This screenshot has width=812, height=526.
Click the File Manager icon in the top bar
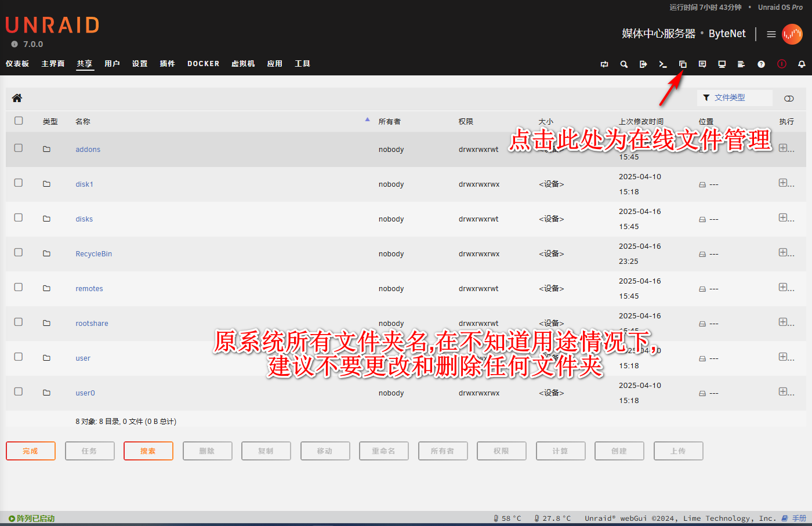[683, 64]
